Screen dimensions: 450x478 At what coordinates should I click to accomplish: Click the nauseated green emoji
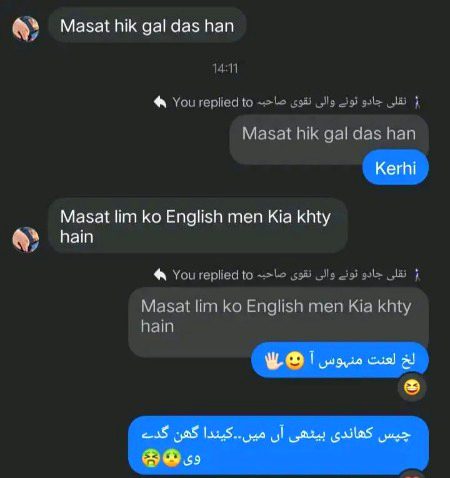(x=172, y=459)
